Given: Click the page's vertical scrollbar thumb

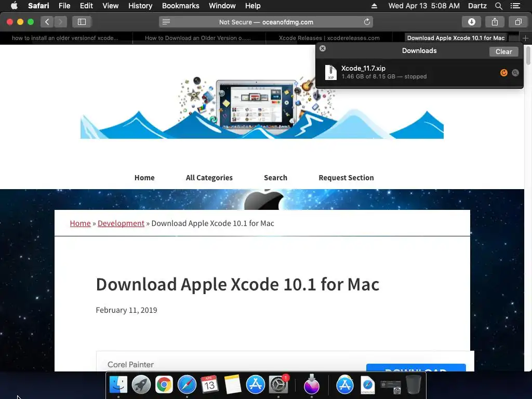Looking at the screenshot, I should coord(528,55).
